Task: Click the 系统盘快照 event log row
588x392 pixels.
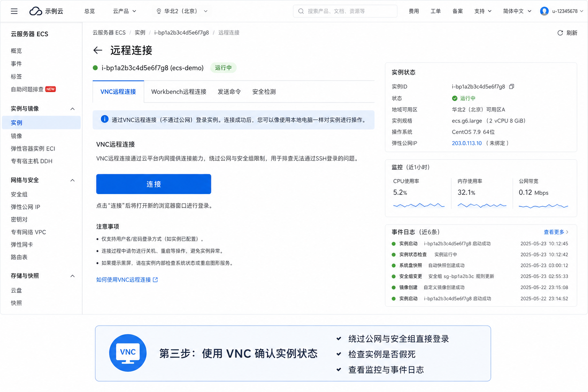Action: pyautogui.click(x=480, y=265)
